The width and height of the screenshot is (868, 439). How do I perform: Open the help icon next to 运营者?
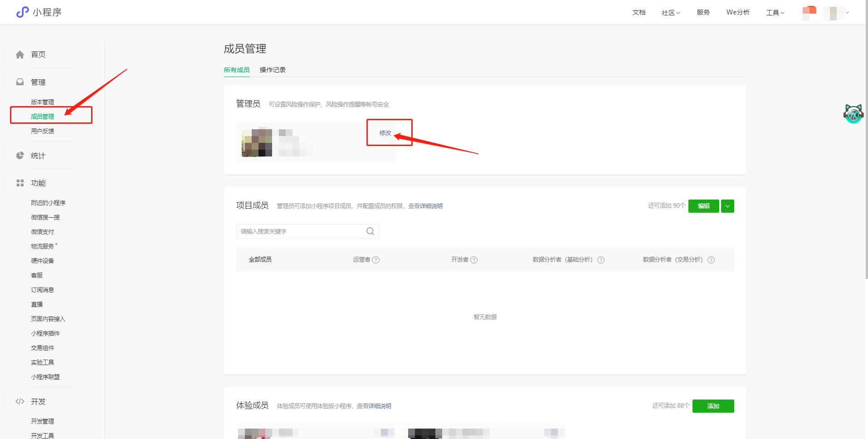pos(376,259)
